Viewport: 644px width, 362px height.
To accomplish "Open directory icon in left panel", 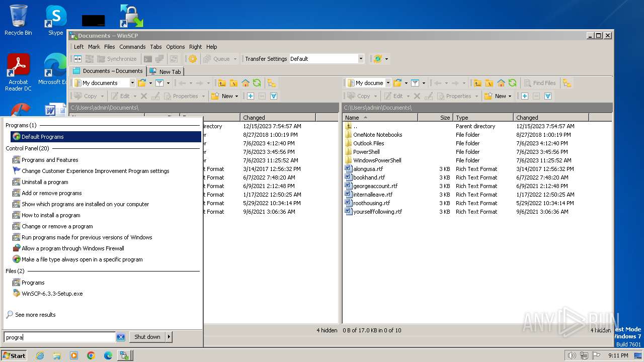I will pos(142,83).
